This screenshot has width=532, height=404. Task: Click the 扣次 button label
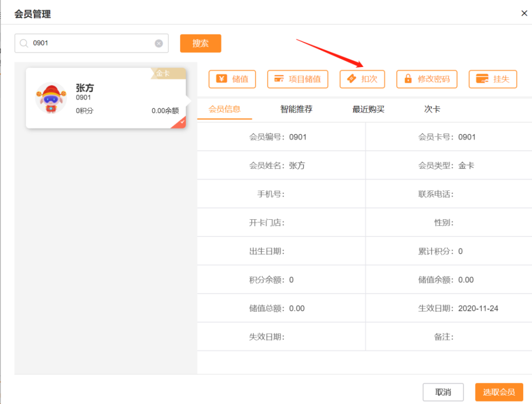coord(369,79)
